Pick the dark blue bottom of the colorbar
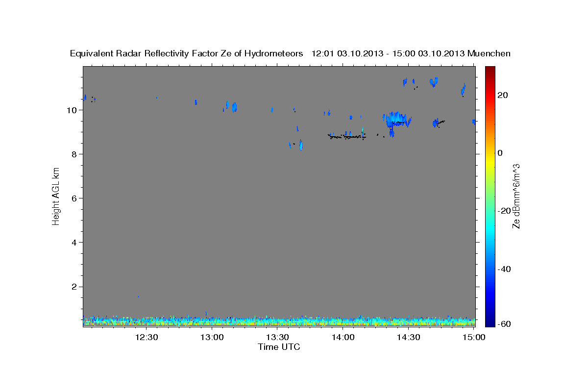This screenshot has height=392, width=588. click(490, 322)
